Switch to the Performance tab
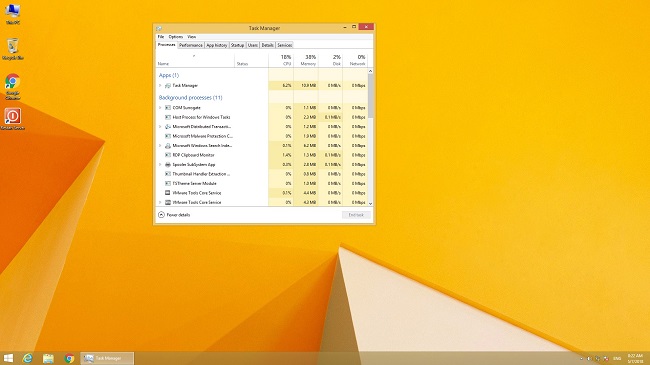The height and width of the screenshot is (365, 650). (x=191, y=45)
